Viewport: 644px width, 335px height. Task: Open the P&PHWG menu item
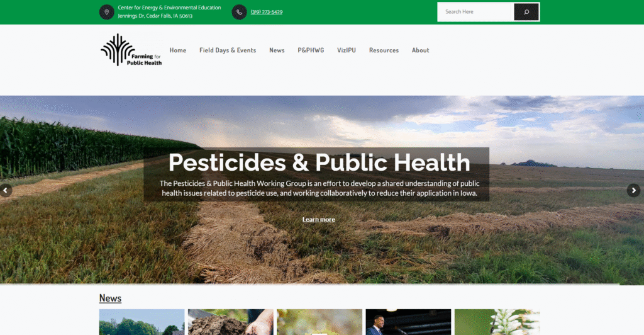[311, 50]
